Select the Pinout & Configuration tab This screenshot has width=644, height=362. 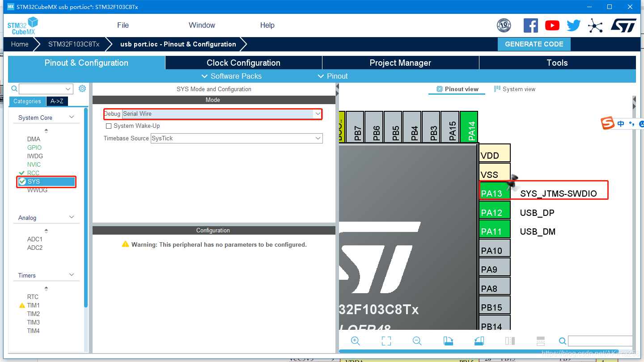tap(86, 63)
